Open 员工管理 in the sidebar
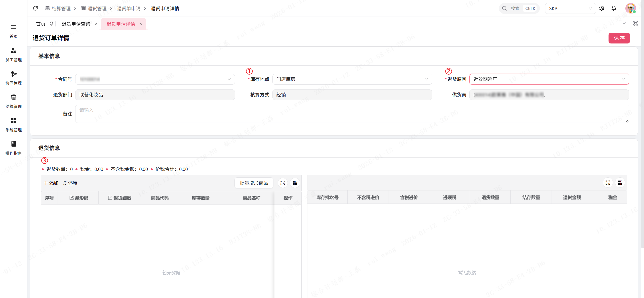Image resolution: width=644 pixels, height=298 pixels. 14,54
